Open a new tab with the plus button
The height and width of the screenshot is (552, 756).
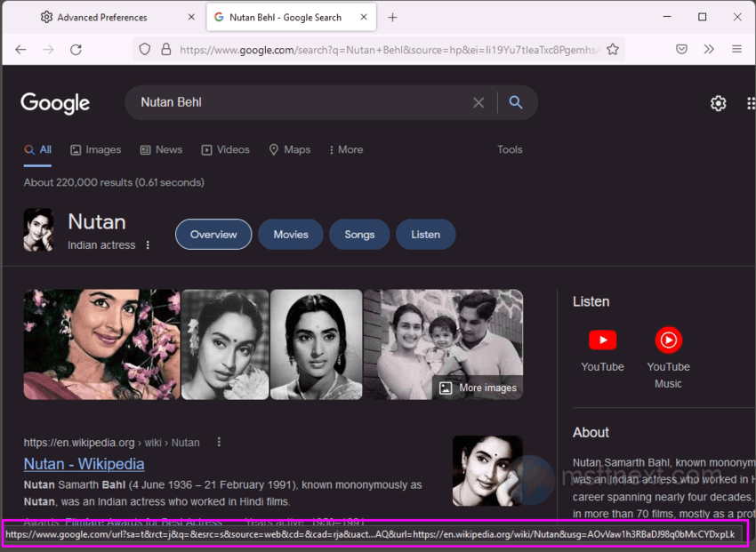392,18
